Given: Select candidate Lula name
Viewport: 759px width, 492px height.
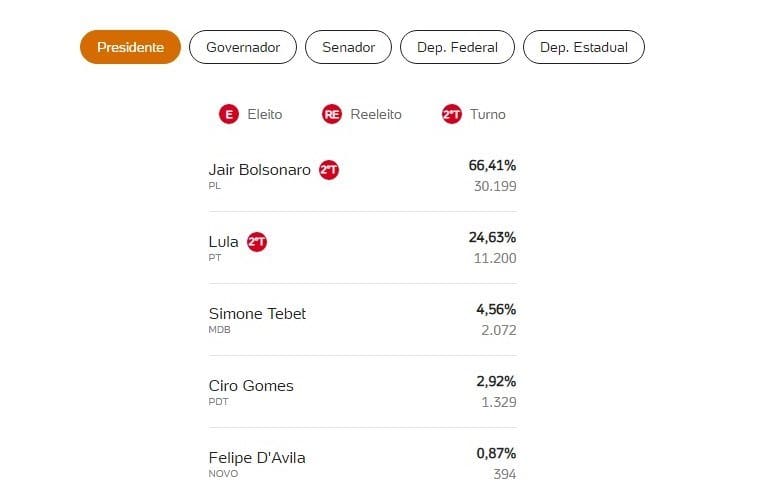Looking at the screenshot, I should (224, 242).
